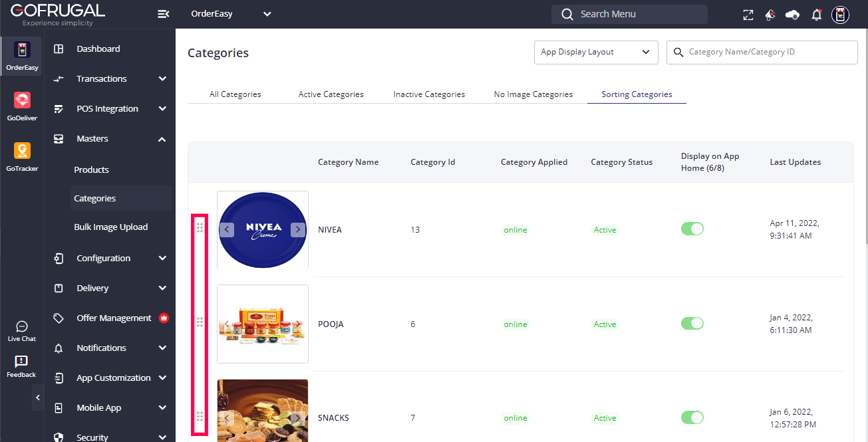Switch to the Inactive Categories tab

point(429,94)
